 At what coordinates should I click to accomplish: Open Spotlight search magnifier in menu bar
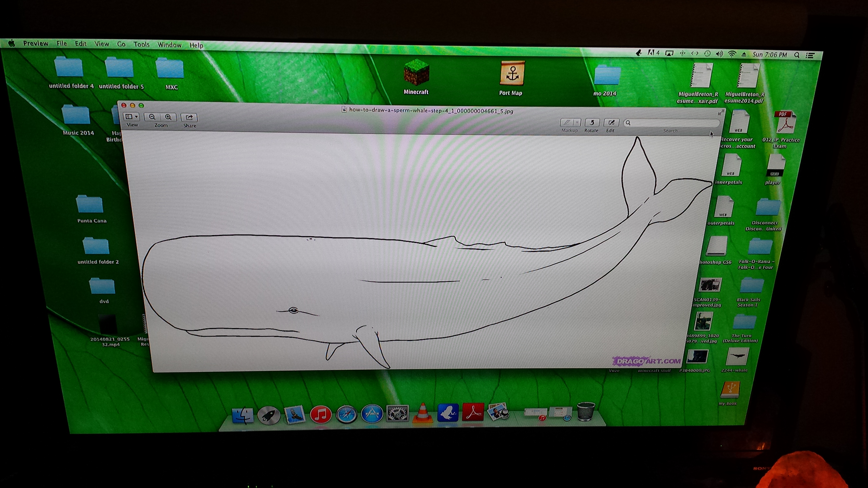pos(797,55)
